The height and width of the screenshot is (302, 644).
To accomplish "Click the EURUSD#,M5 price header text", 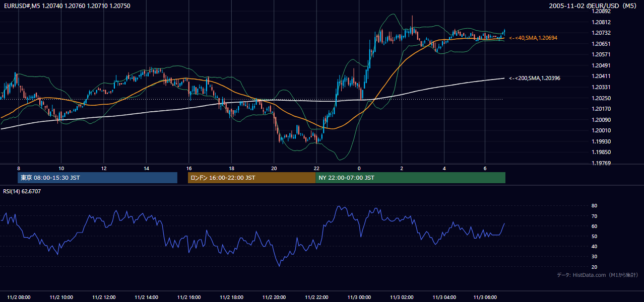I will (x=67, y=6).
